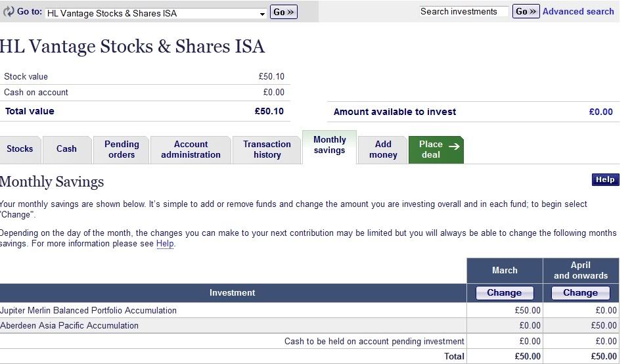This screenshot has height=364, width=632.
Task: Follow the Help link in the paragraph
Action: click(x=165, y=244)
